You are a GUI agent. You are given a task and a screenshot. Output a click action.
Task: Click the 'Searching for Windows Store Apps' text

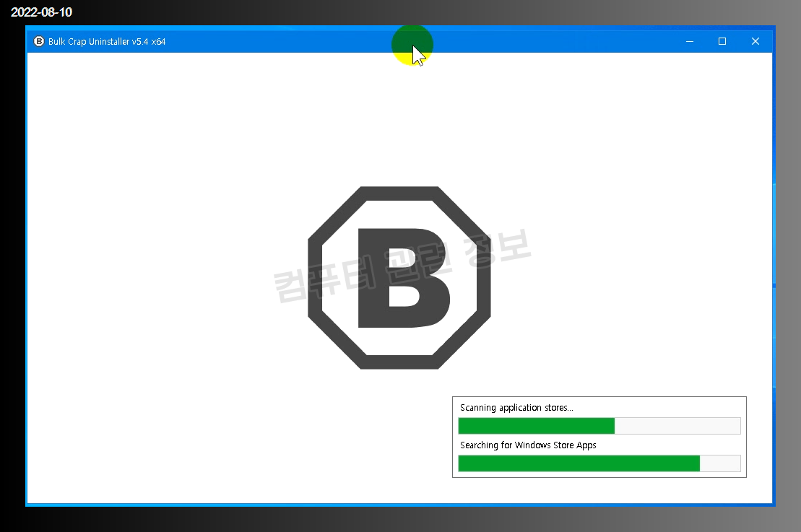pos(528,445)
